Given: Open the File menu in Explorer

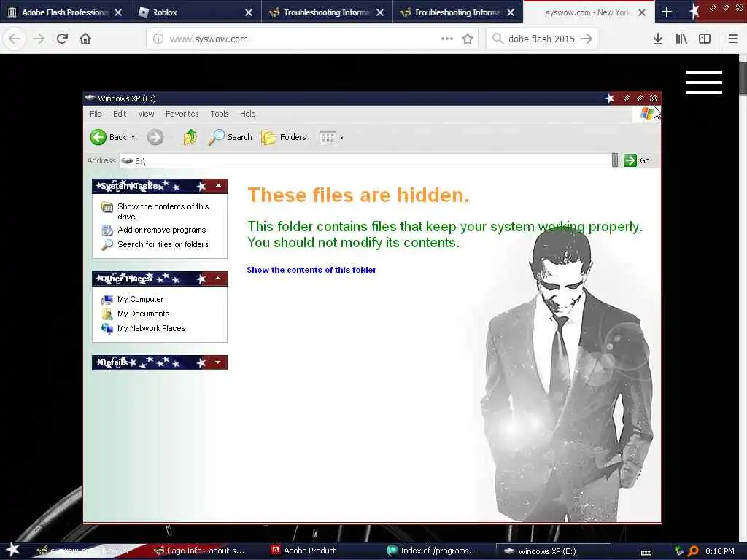Looking at the screenshot, I should 96,114.
